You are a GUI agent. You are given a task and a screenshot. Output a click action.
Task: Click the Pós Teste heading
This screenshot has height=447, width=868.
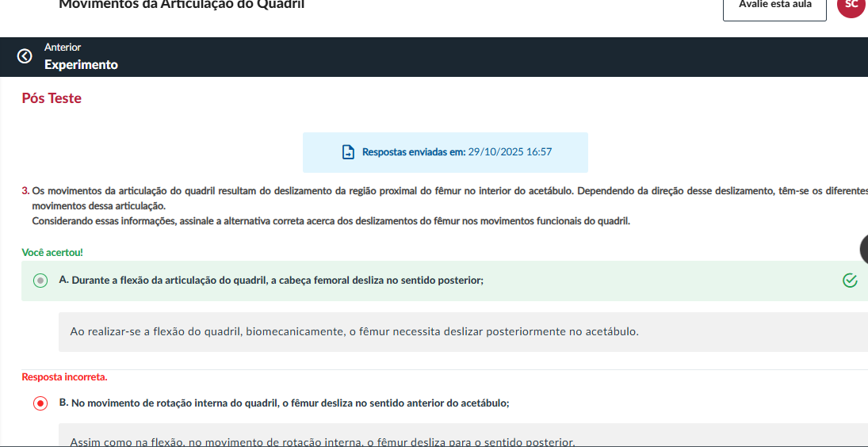[x=52, y=98]
